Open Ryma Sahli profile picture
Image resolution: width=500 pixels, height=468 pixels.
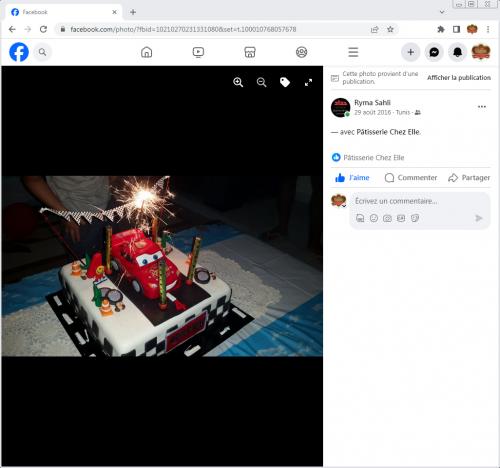pos(340,107)
